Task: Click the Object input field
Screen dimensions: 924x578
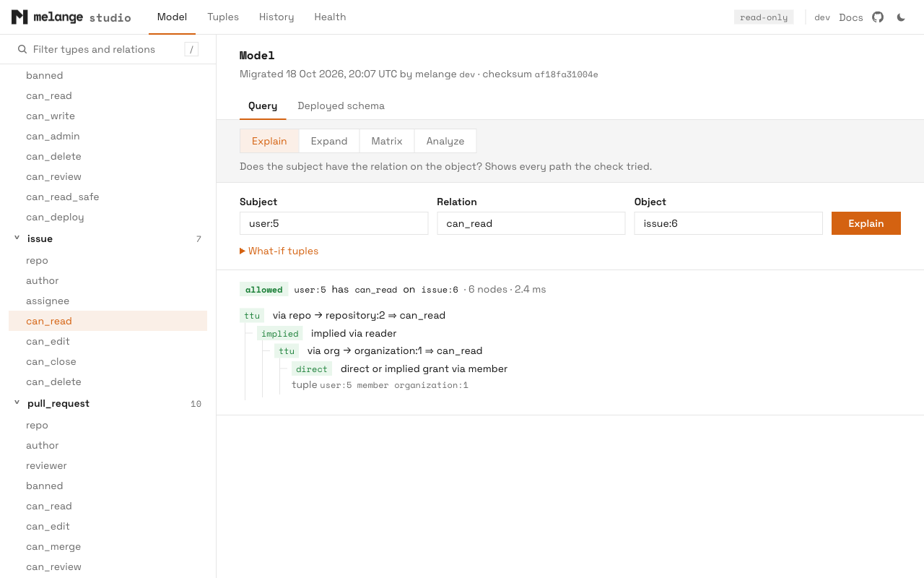Action: 728,223
